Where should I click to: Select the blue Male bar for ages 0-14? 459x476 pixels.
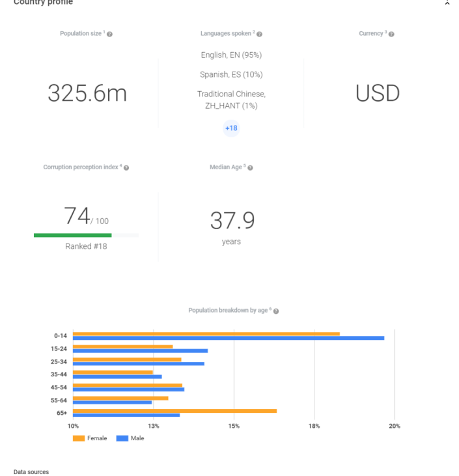(228, 338)
